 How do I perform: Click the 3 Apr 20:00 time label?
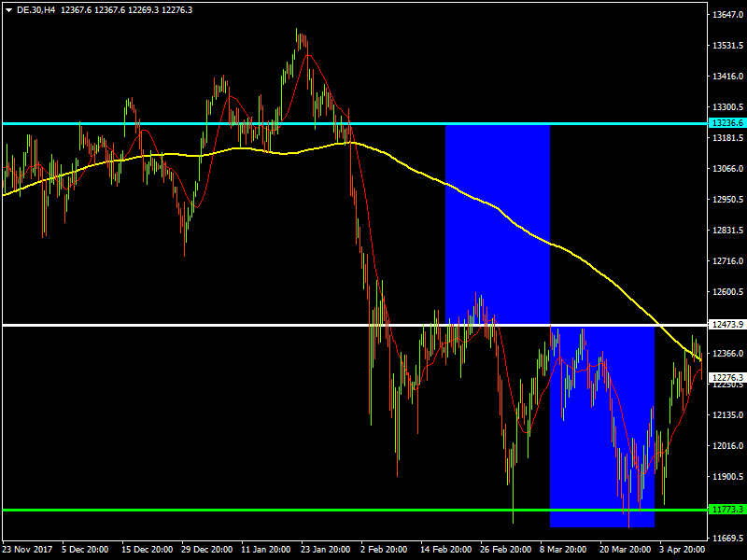click(x=684, y=550)
